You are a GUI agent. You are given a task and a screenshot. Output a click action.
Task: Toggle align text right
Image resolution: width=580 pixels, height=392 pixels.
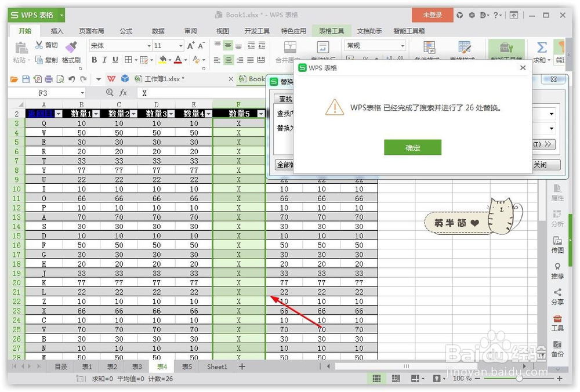[240, 60]
